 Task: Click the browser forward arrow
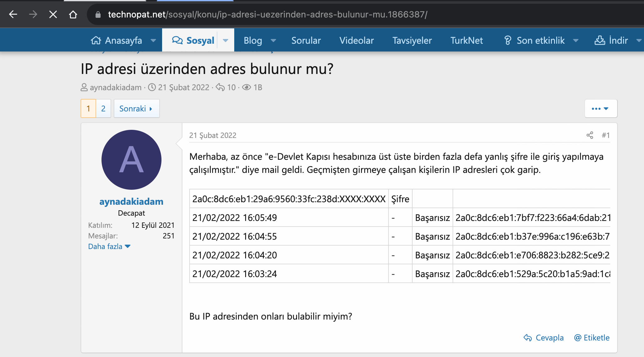(x=33, y=14)
